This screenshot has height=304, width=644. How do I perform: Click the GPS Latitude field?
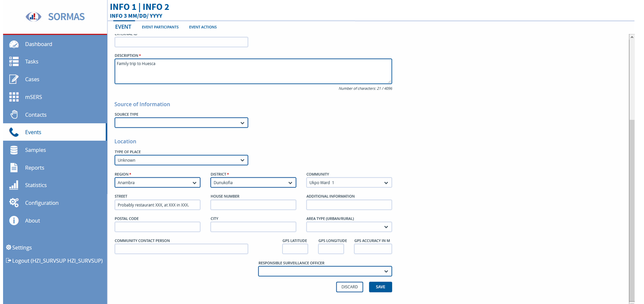coord(295,249)
